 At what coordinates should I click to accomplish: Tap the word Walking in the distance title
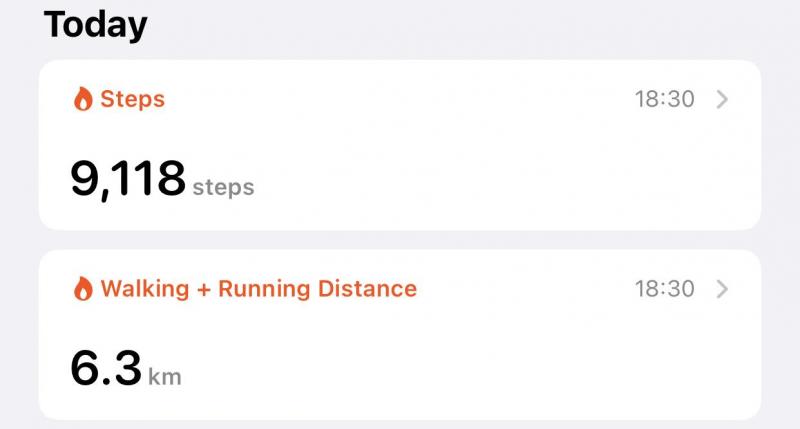(145, 289)
